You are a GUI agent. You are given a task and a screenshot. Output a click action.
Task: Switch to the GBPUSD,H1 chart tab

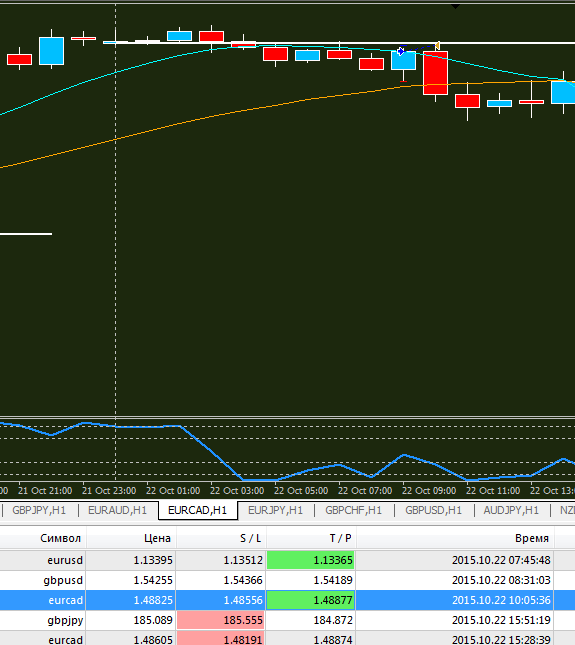point(434,510)
